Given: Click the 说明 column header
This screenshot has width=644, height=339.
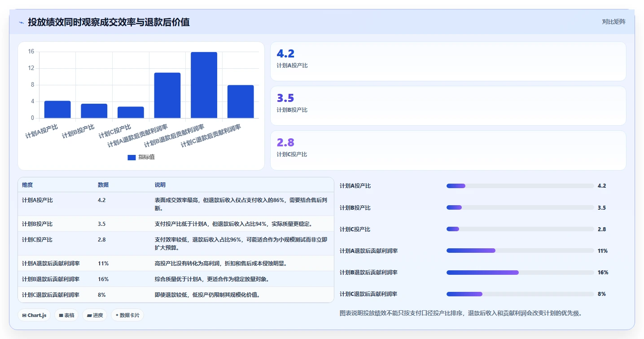Looking at the screenshot, I should 160,185.
